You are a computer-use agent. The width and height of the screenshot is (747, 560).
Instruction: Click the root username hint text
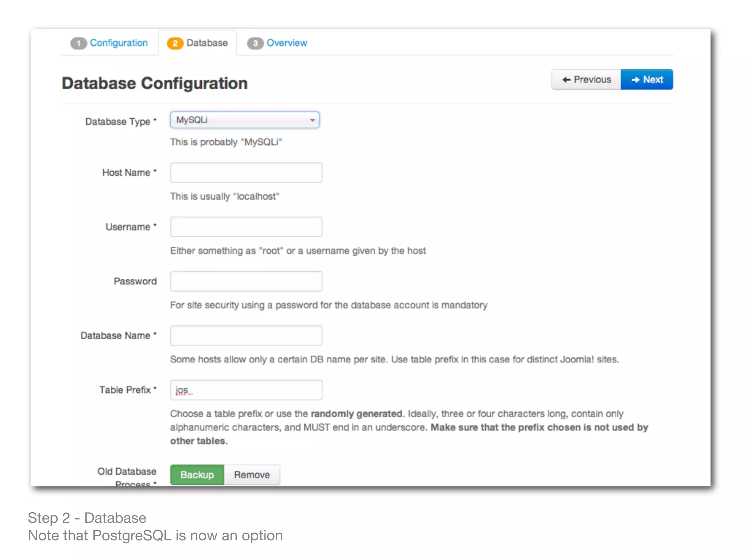pos(298,250)
